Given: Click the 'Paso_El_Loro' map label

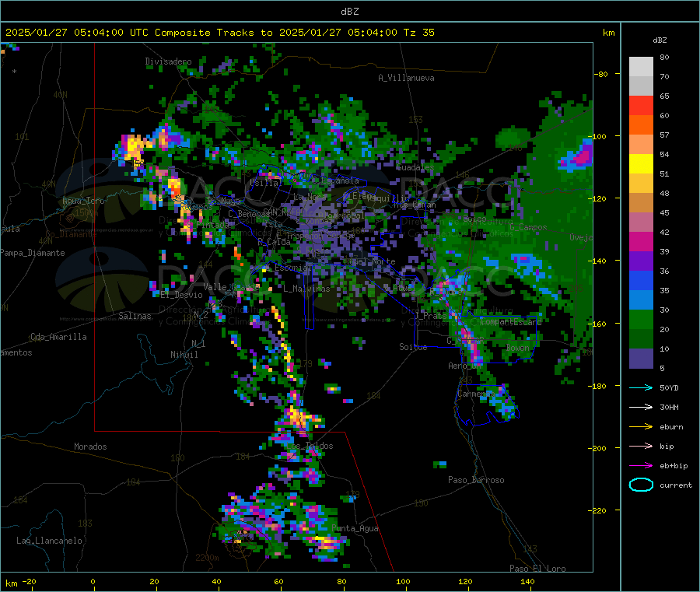Looking at the screenshot, I should [x=537, y=569].
